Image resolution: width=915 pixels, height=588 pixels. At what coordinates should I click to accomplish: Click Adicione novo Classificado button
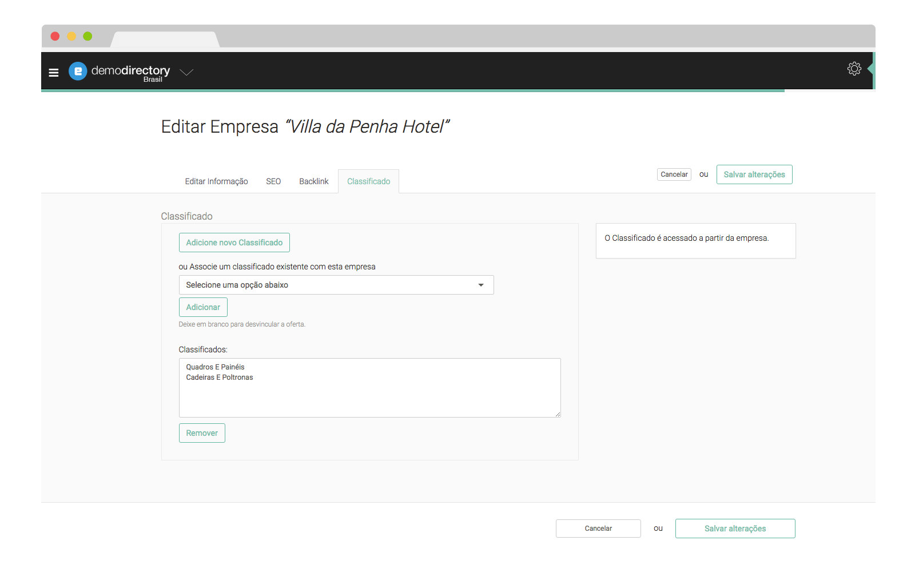tap(234, 243)
